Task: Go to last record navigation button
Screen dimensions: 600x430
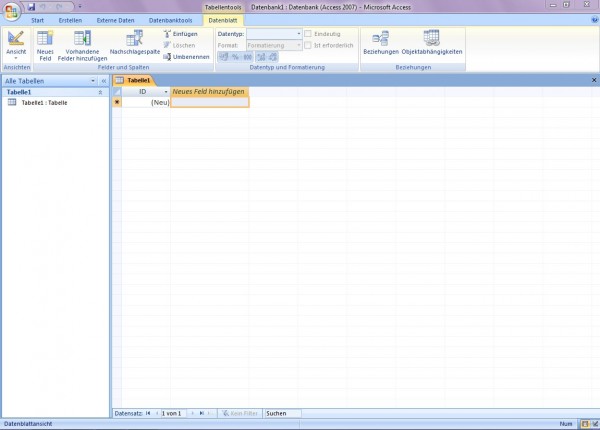Action: (202, 413)
